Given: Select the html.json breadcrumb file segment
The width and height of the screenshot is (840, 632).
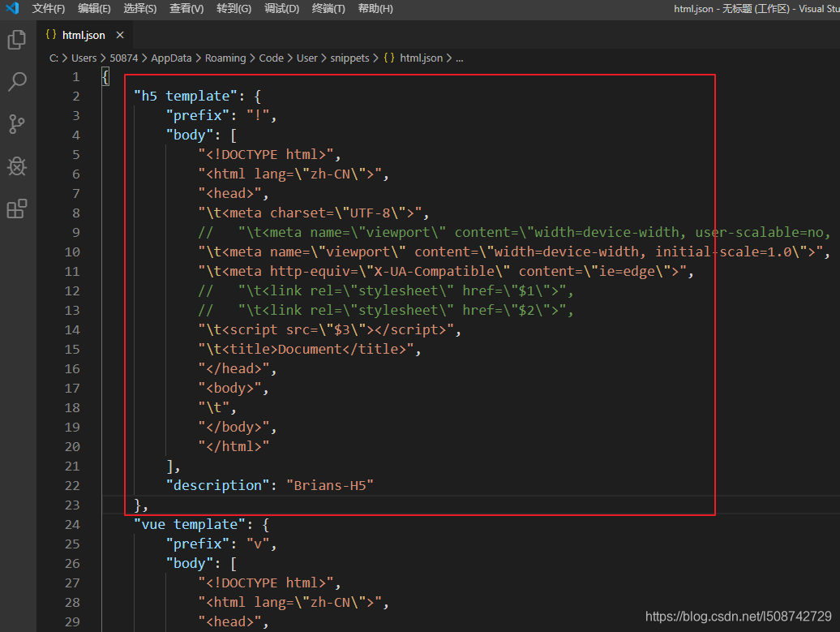Looking at the screenshot, I should coord(413,58).
